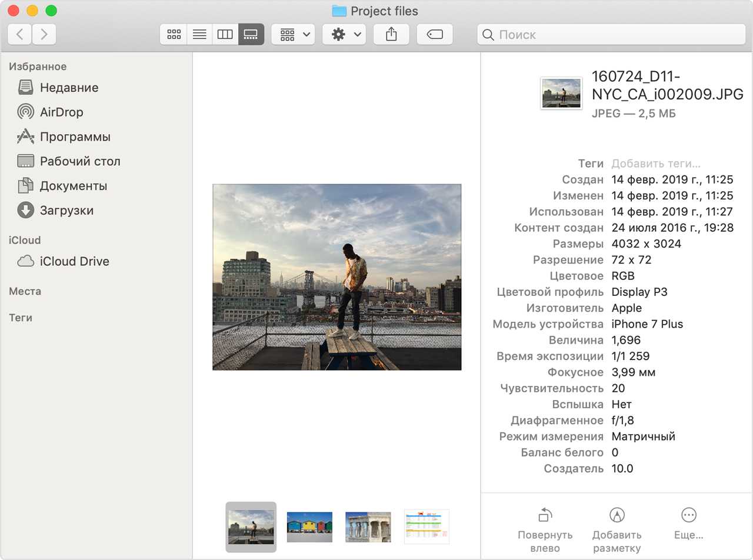The height and width of the screenshot is (560, 753).
Task: Select iCloud Drive in sidebar
Action: 74,261
